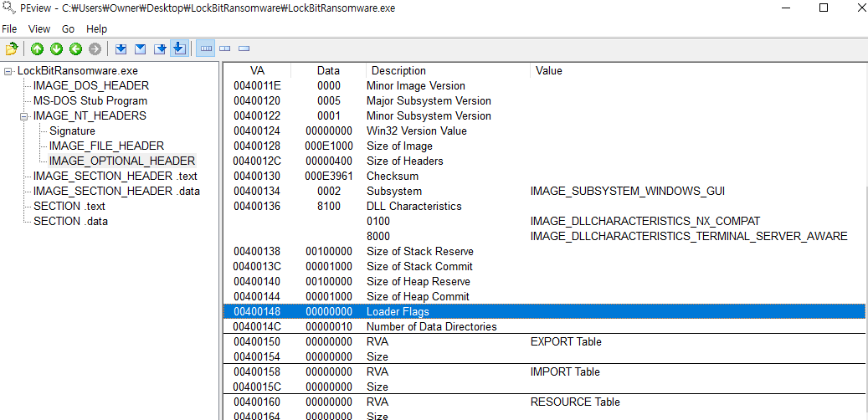Click the third blue arrow view icon

(160, 49)
